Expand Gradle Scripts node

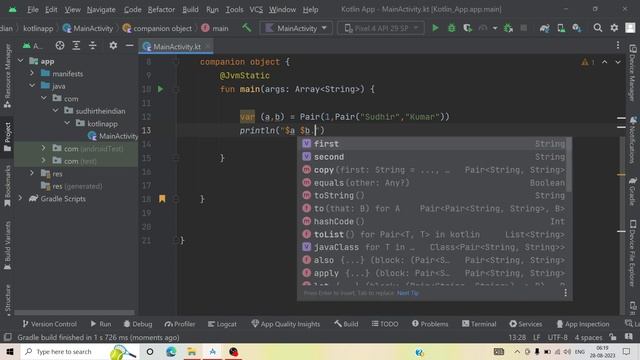coord(21,198)
